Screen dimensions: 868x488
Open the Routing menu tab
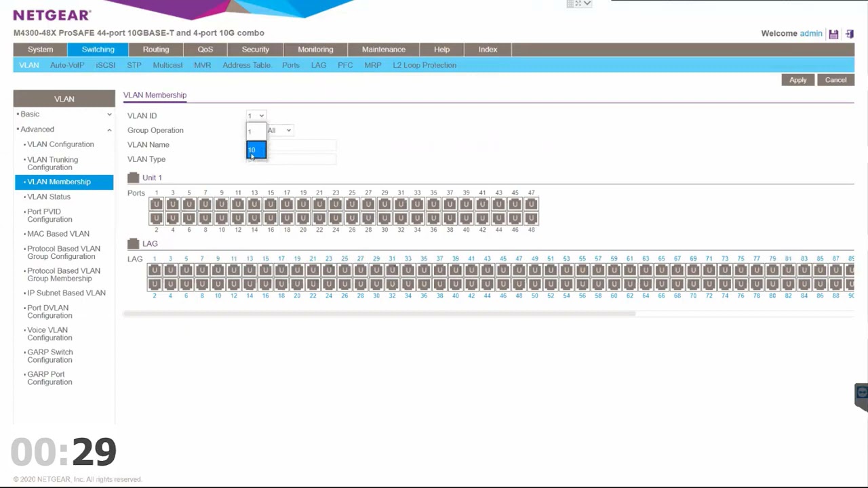tap(156, 49)
